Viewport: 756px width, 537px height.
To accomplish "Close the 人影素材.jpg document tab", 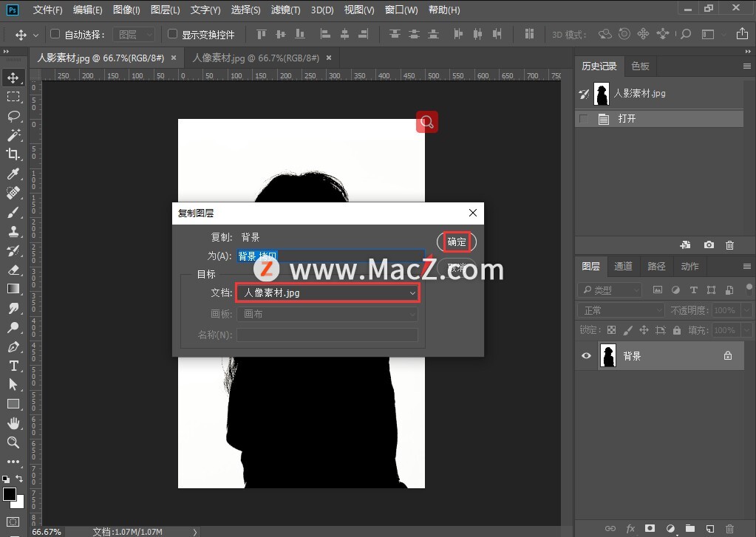I will [x=174, y=58].
